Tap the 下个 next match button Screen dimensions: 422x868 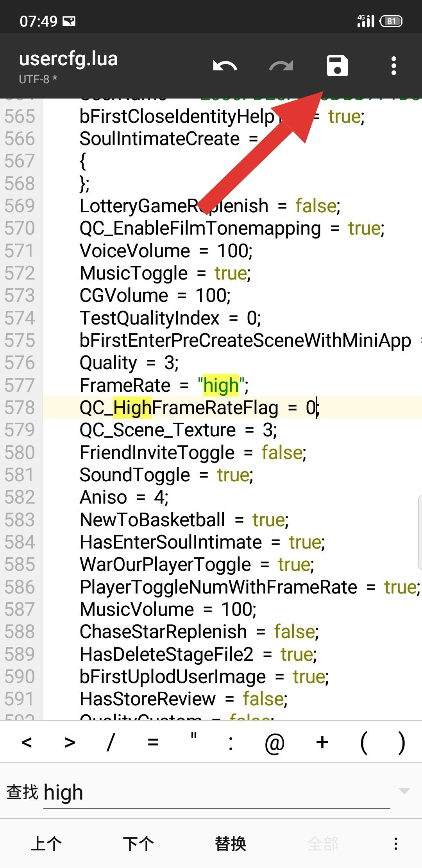tap(138, 844)
